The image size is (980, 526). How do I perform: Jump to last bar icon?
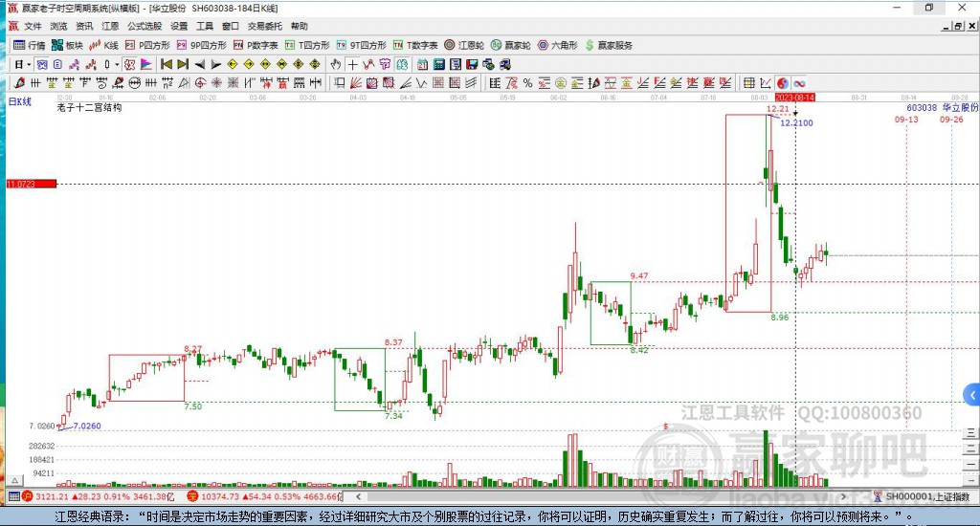183,64
